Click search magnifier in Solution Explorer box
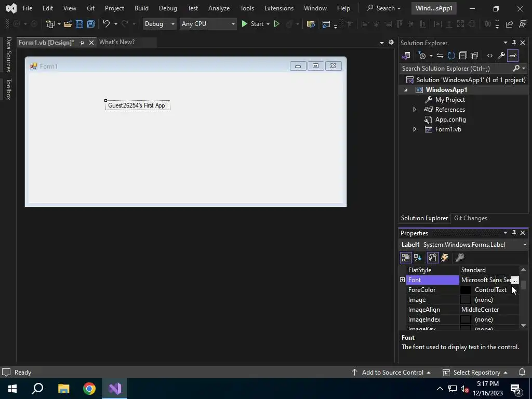Viewport: 532px width, 399px height. (x=516, y=69)
